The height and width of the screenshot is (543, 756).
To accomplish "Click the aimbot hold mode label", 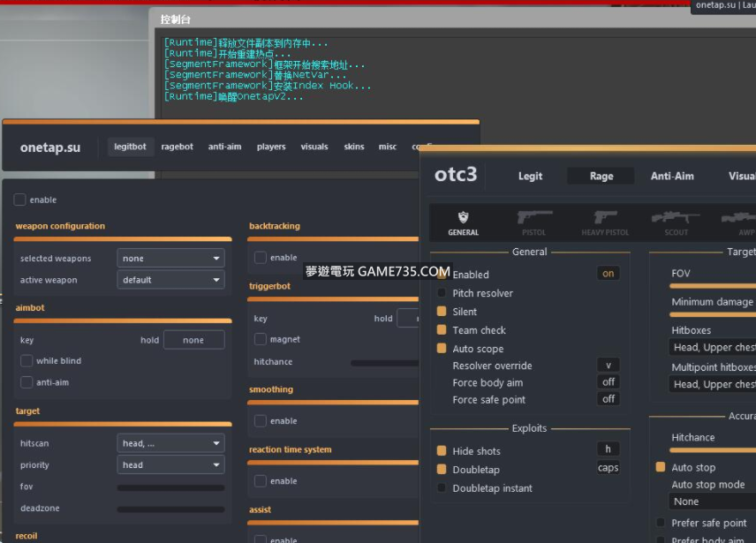I will (149, 340).
